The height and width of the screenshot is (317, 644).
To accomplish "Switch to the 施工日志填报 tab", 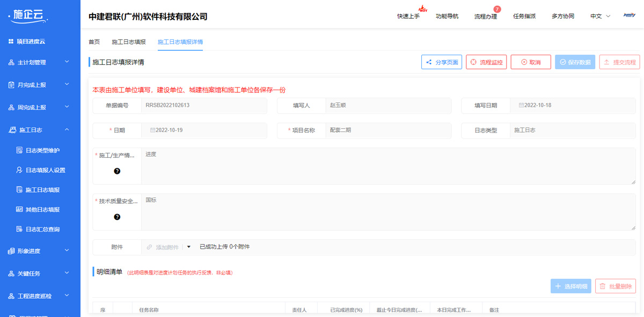I will click(129, 42).
